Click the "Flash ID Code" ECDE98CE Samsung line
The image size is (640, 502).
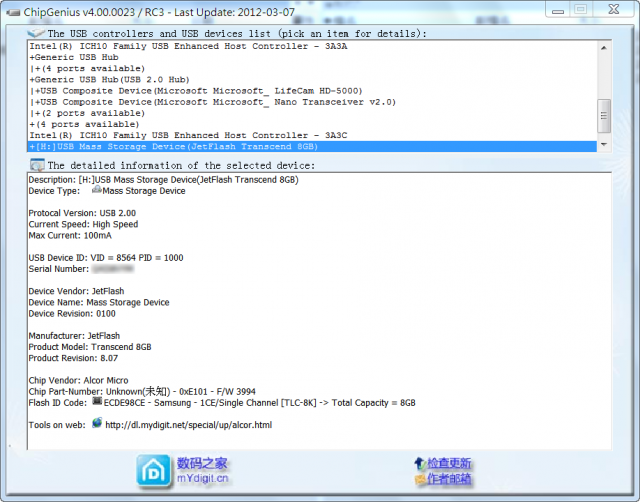[x=222, y=403]
